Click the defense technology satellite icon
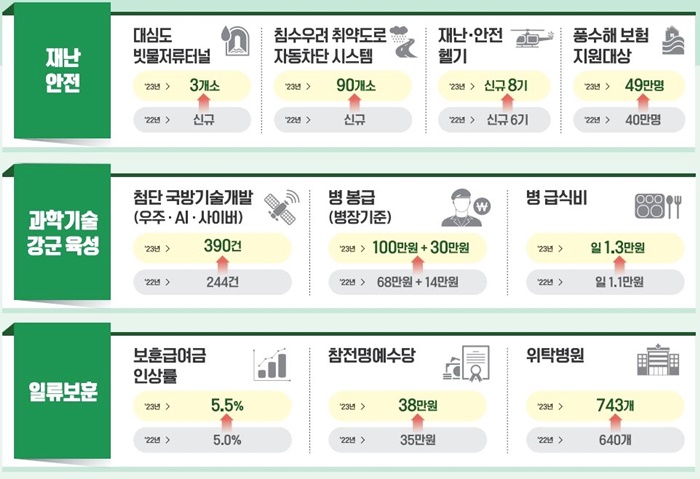 (282, 207)
